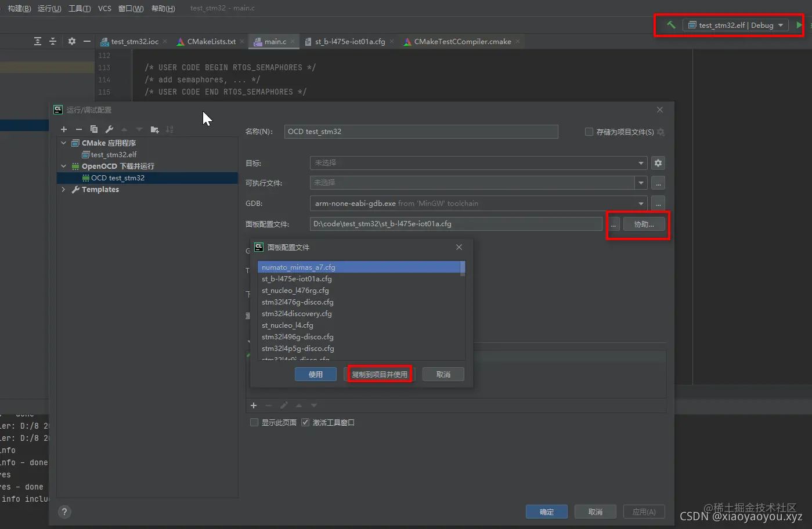The height and width of the screenshot is (529, 812).
Task: Open test_stm32.elf | Debug configuration dropdown
Action: pos(736,25)
